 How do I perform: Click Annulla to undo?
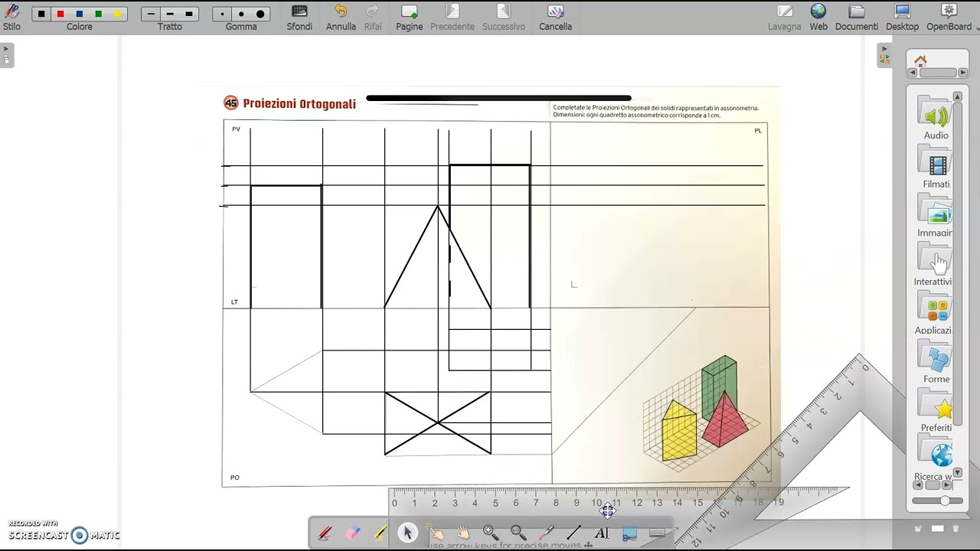pyautogui.click(x=341, y=17)
